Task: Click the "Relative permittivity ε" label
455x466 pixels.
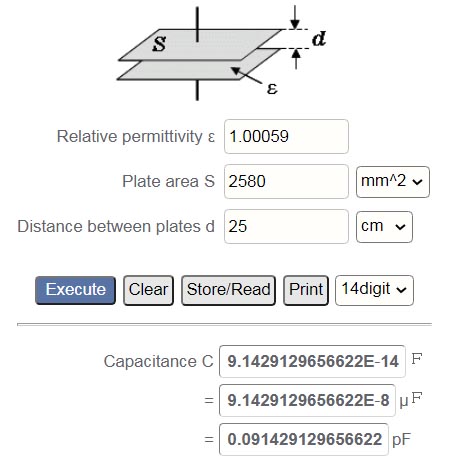Action: (x=136, y=136)
